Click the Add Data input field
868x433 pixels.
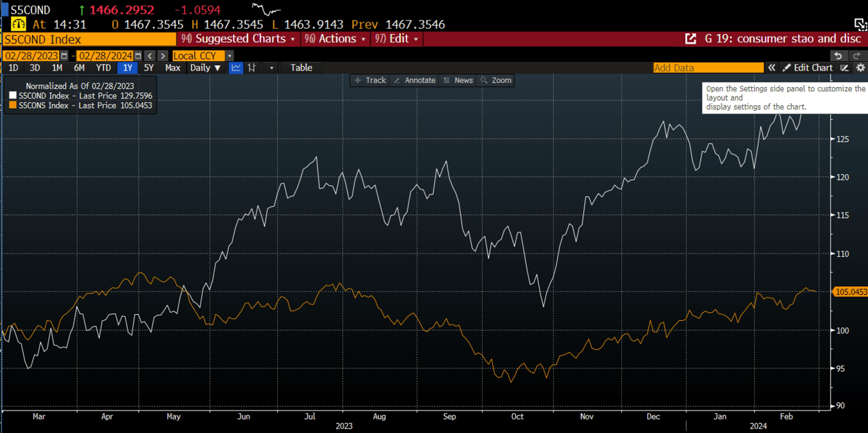[x=708, y=68]
